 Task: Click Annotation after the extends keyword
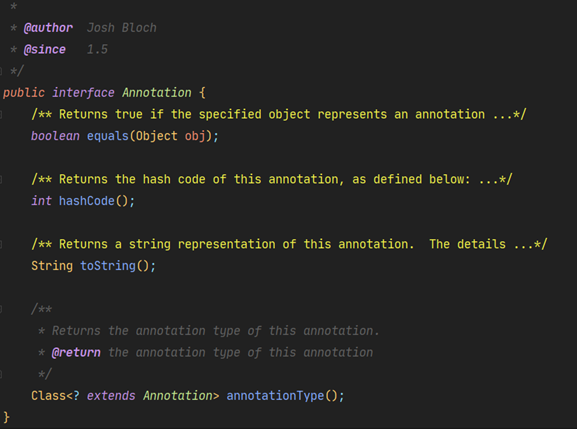178,396
